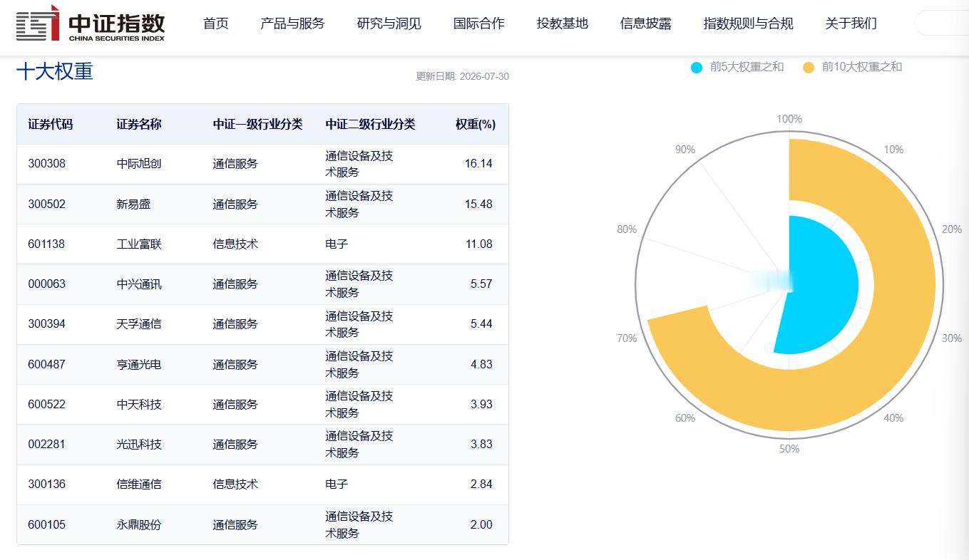Screen dimensions: 969x560
Task: Select the 中证一级行业分类 column header
Action: click(x=258, y=124)
